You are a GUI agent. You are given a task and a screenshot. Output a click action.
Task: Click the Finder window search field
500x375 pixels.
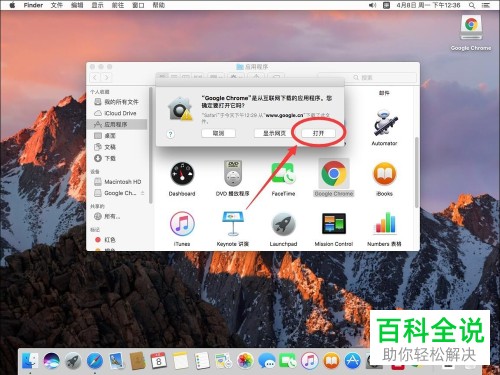367,77
